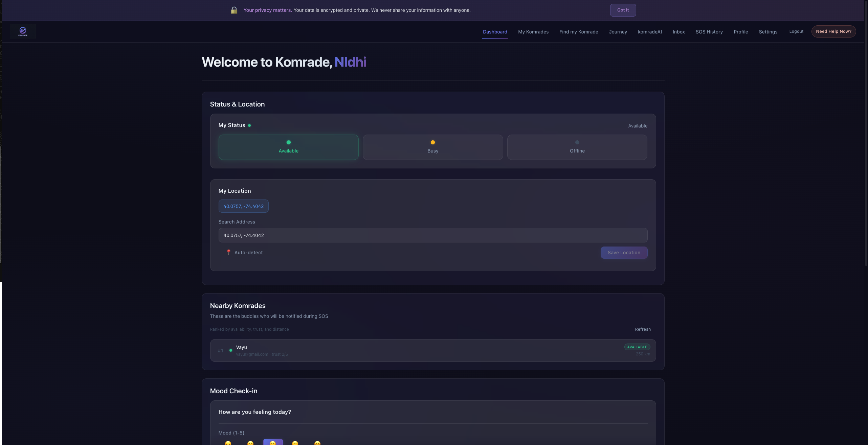Screen dimensions: 868x445
Task: Click the red pin Auto-detect icon
Action: [x=229, y=252]
